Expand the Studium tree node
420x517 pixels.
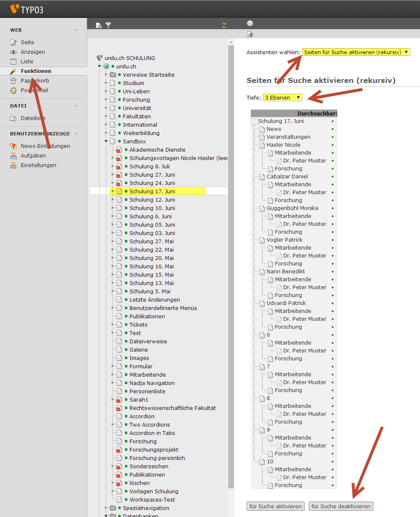(x=106, y=83)
